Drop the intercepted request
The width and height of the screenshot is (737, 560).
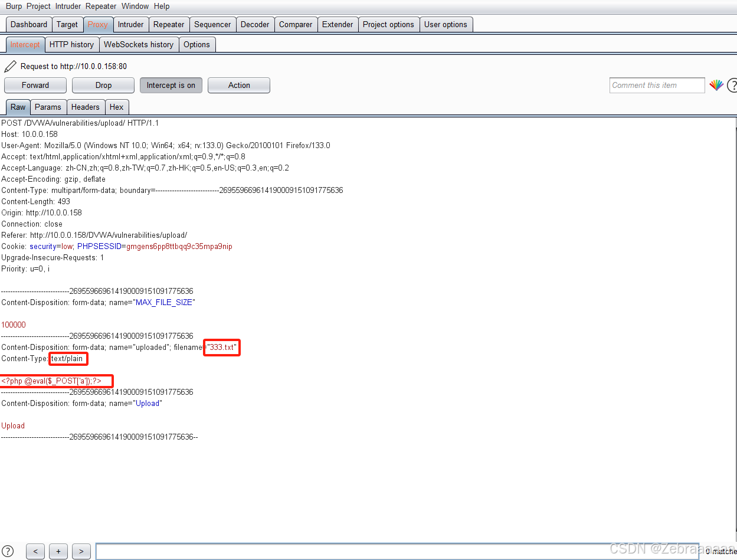click(x=103, y=85)
